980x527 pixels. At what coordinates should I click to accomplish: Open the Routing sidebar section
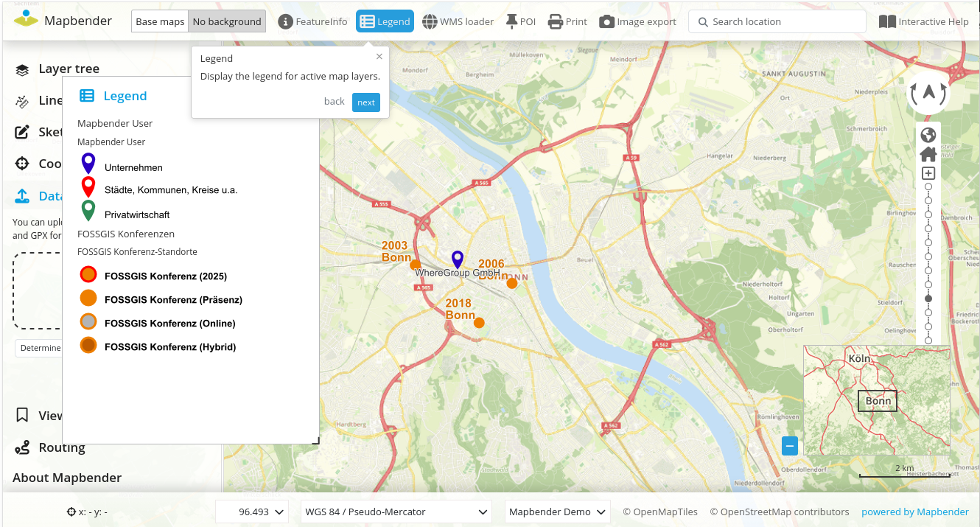(61, 447)
